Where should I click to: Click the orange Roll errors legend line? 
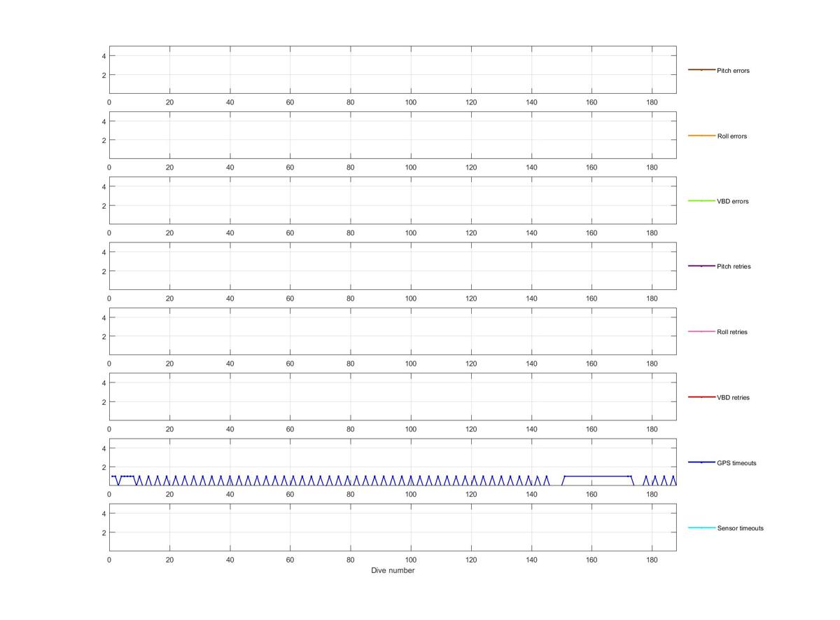pyautogui.click(x=701, y=135)
